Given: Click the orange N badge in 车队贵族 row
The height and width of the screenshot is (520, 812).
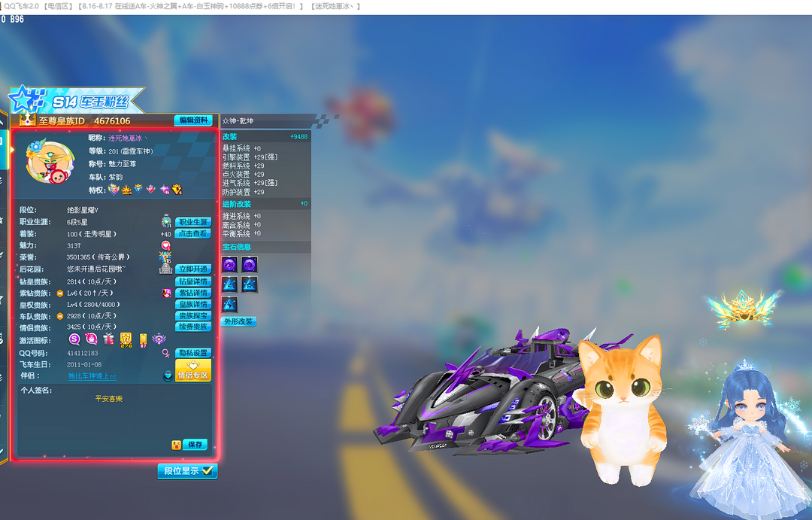Looking at the screenshot, I should click(60, 316).
